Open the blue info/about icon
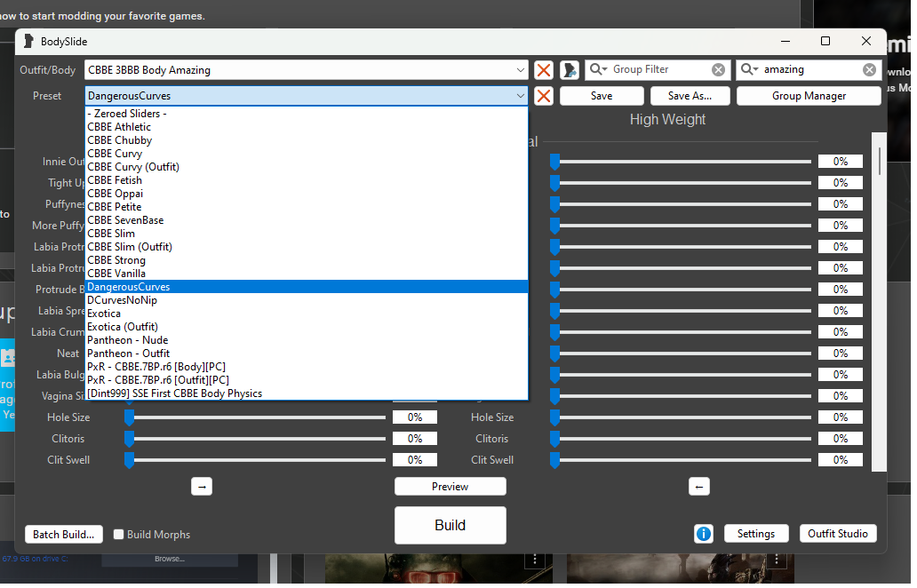Viewport: 917px width, 588px height. [704, 534]
